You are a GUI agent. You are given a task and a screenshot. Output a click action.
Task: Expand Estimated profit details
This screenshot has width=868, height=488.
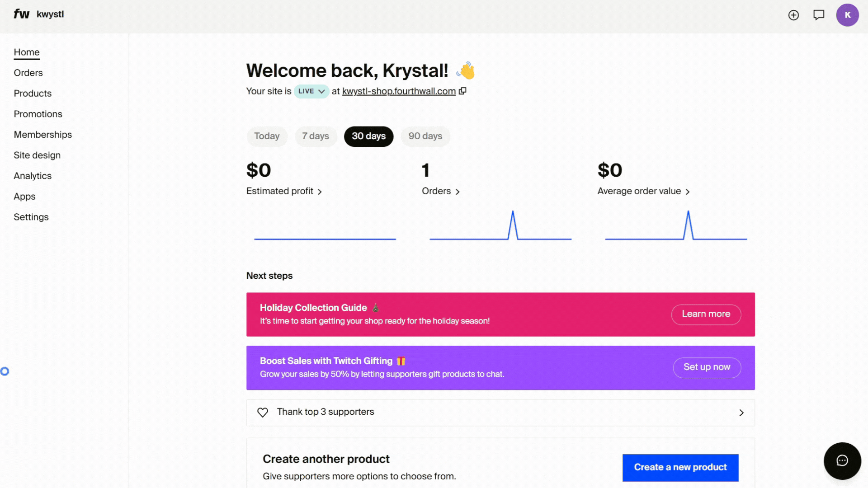[x=284, y=191]
